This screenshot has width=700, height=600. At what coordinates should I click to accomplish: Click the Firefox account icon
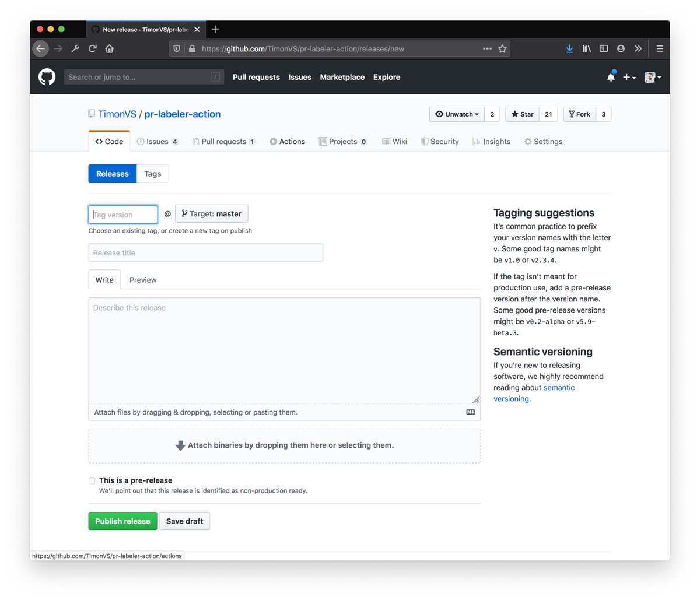(621, 49)
